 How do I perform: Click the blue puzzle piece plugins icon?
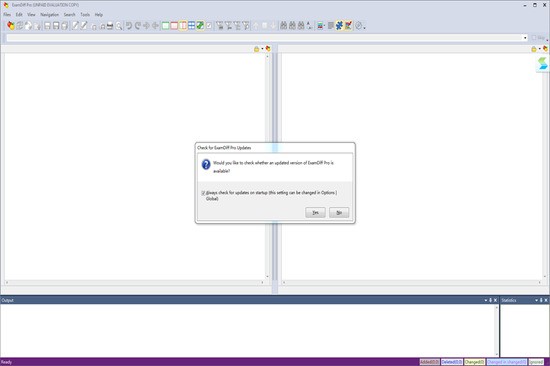click(x=339, y=26)
